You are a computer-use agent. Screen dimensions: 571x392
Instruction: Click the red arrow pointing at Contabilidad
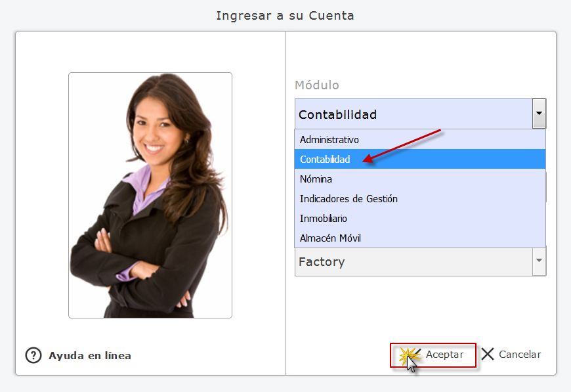point(402,146)
